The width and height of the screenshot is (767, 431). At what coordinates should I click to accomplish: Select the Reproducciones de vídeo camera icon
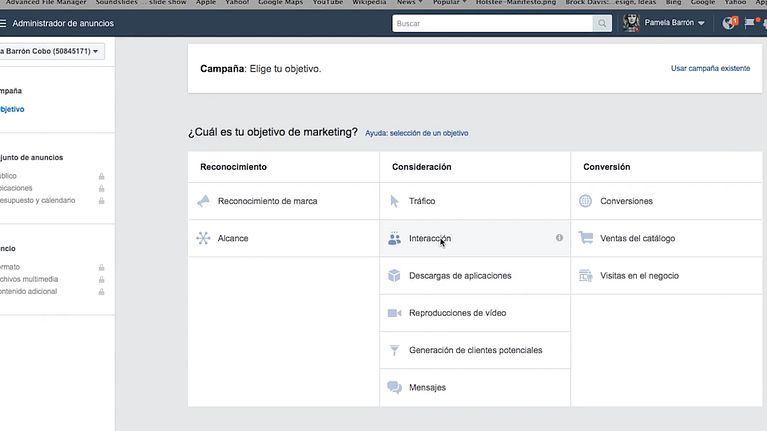(394, 313)
